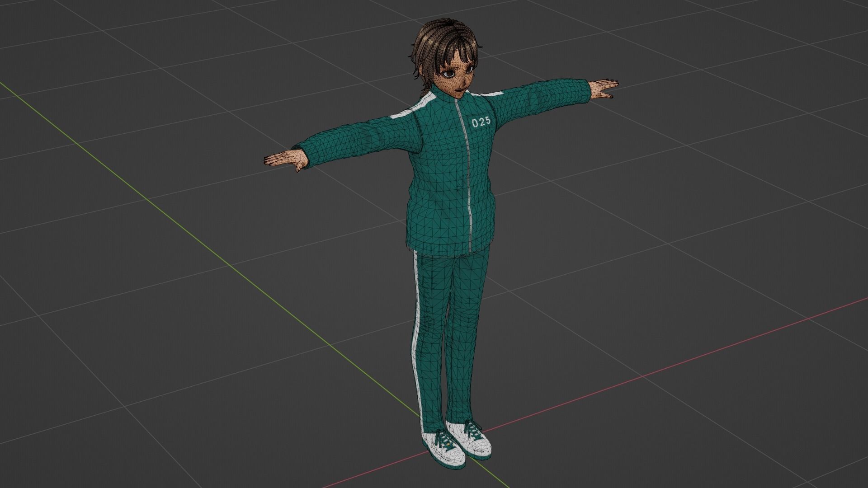Viewport: 868px width, 488px height.
Task: Click the "025" number on the jacket
Action: (481, 122)
